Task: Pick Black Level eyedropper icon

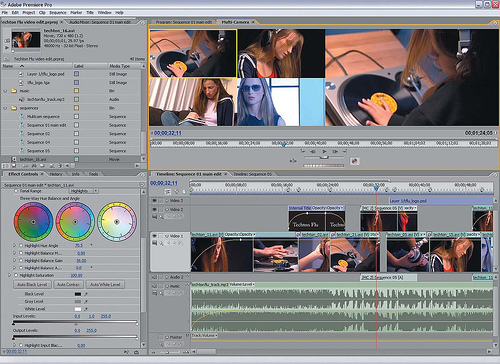Action: [x=86, y=294]
